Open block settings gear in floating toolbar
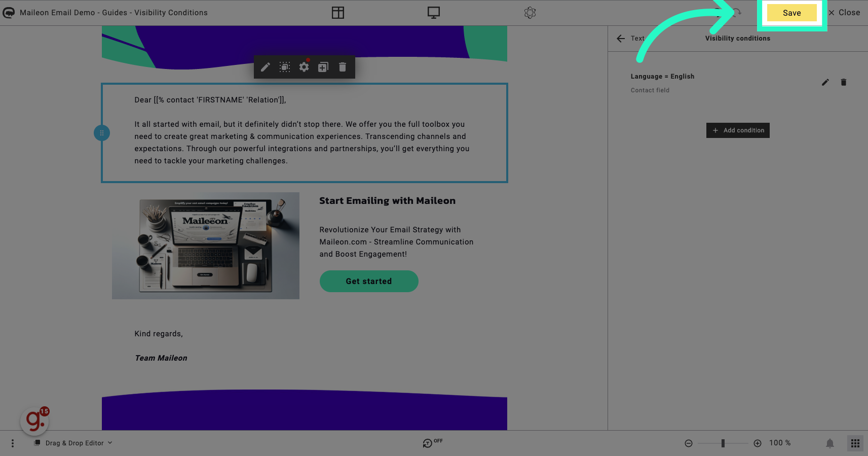868x456 pixels. 304,67
